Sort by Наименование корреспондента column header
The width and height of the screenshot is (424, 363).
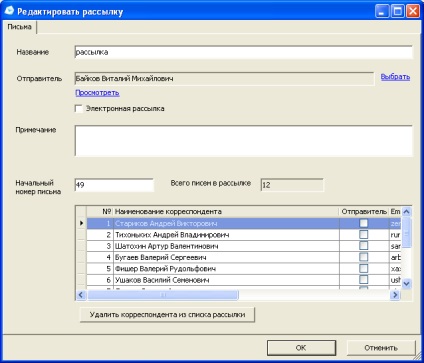[226, 212]
